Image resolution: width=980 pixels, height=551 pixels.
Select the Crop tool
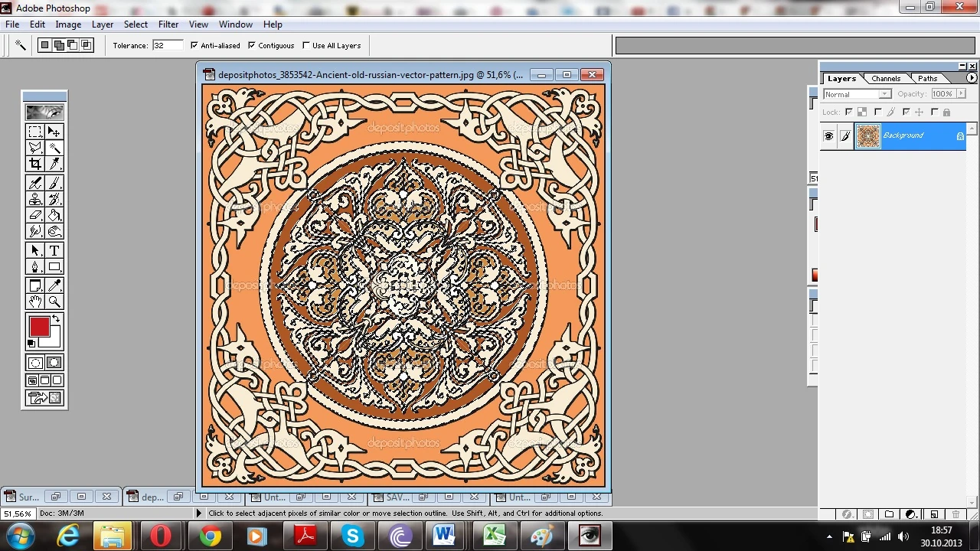[x=35, y=164]
